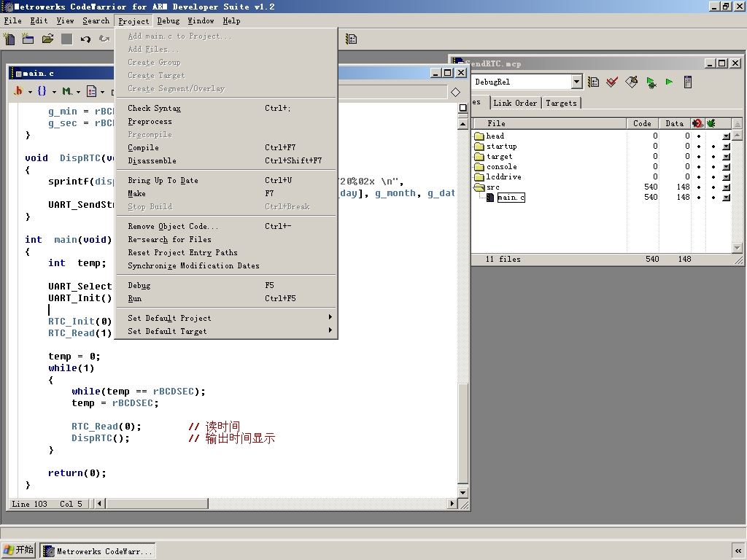The width and height of the screenshot is (747, 560).
Task: Select Bring Up To Date menu entry
Action: point(226,181)
